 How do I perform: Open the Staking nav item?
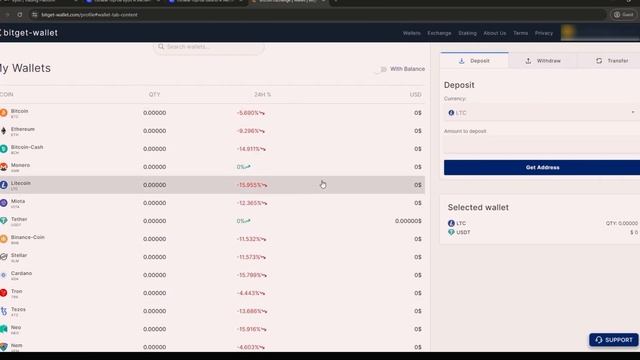(x=467, y=33)
